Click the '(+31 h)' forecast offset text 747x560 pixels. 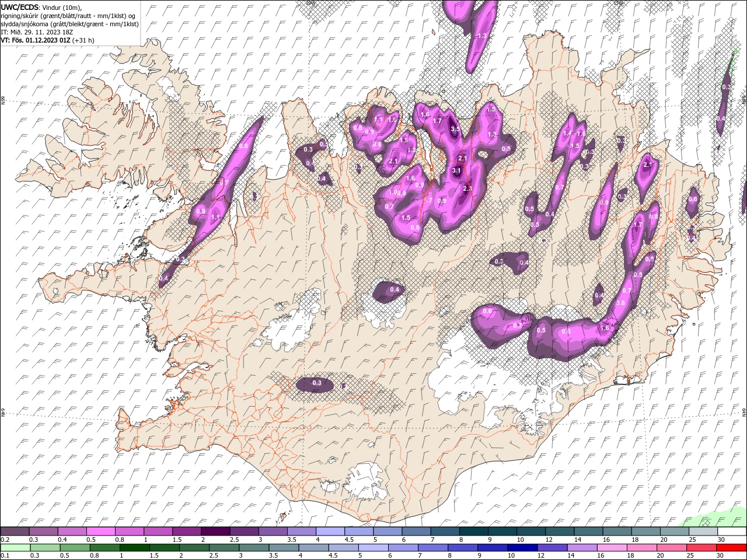(83, 40)
